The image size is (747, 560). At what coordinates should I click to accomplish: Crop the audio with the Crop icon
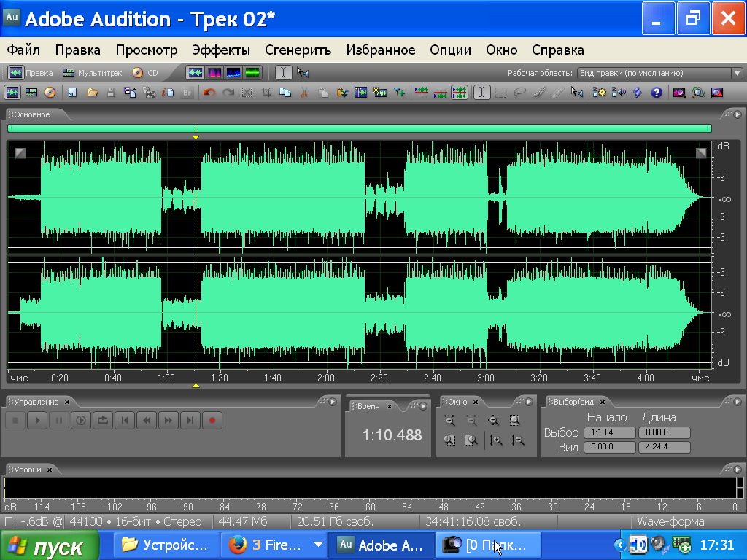(x=266, y=93)
